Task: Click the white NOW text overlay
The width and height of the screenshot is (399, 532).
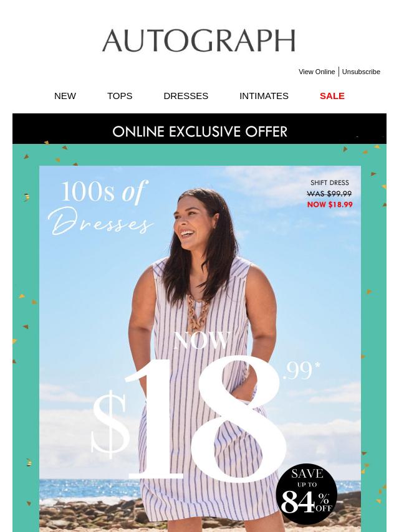Action: (202, 341)
